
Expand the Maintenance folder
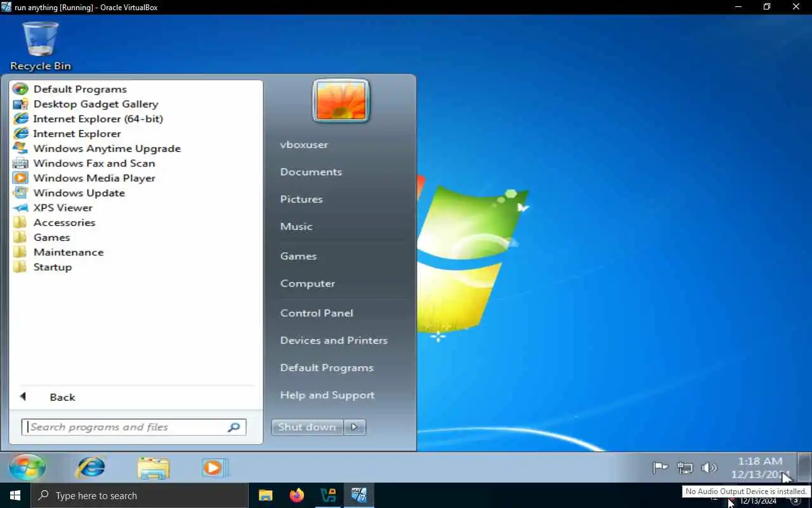(x=58, y=252)
